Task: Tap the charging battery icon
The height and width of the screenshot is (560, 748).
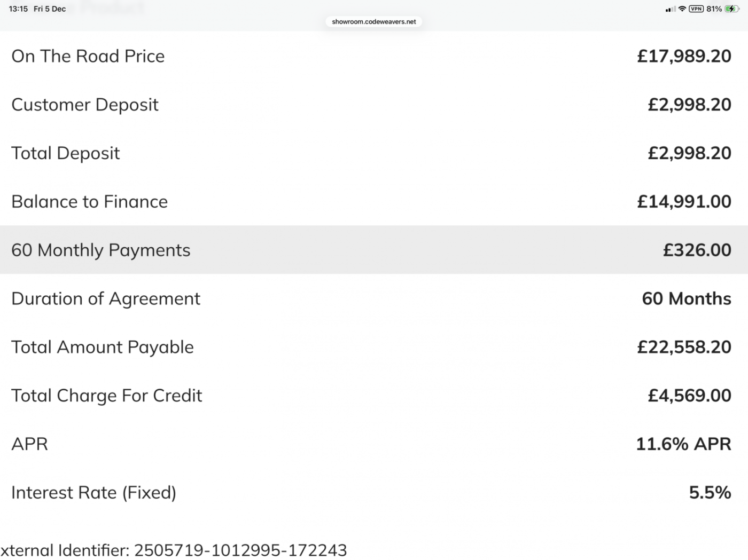Action: 731,9
